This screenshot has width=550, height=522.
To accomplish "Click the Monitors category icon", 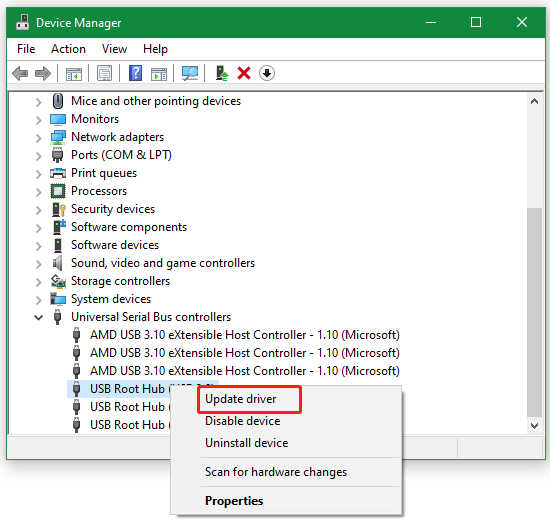I will (58, 119).
